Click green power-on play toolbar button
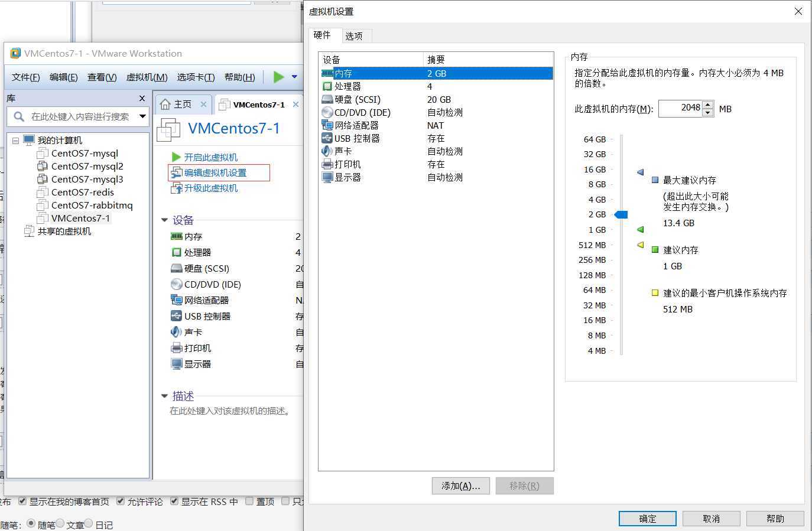 tap(278, 77)
